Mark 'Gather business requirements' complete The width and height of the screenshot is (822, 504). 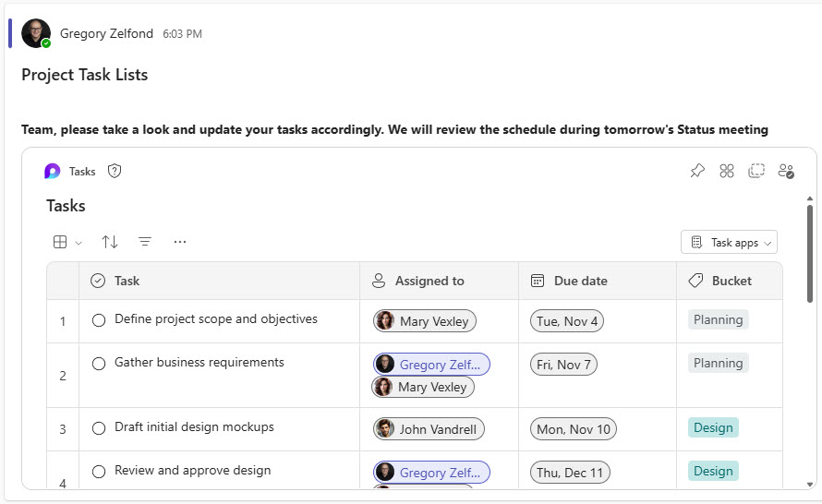[x=99, y=364]
